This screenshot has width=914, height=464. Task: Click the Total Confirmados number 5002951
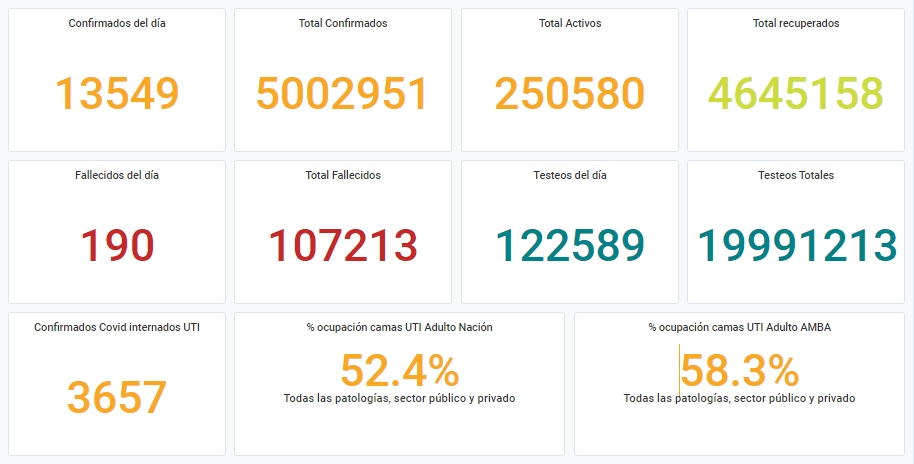click(343, 93)
